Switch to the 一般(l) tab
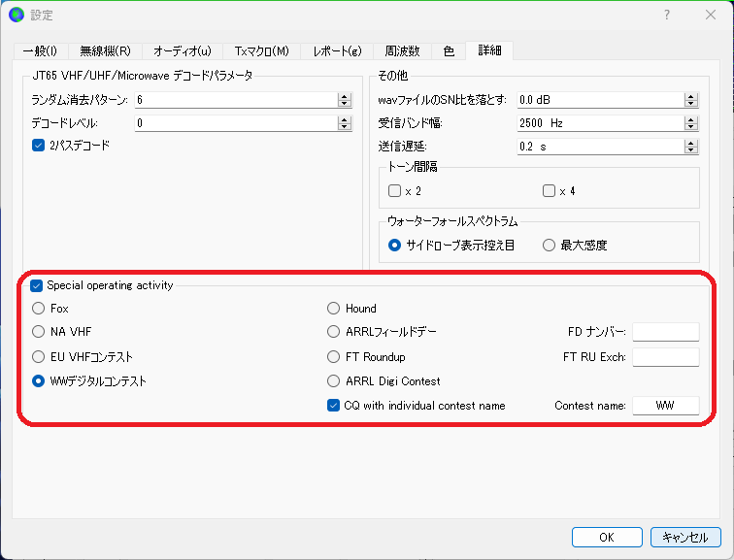Screen dimensions: 734x560 [41, 51]
